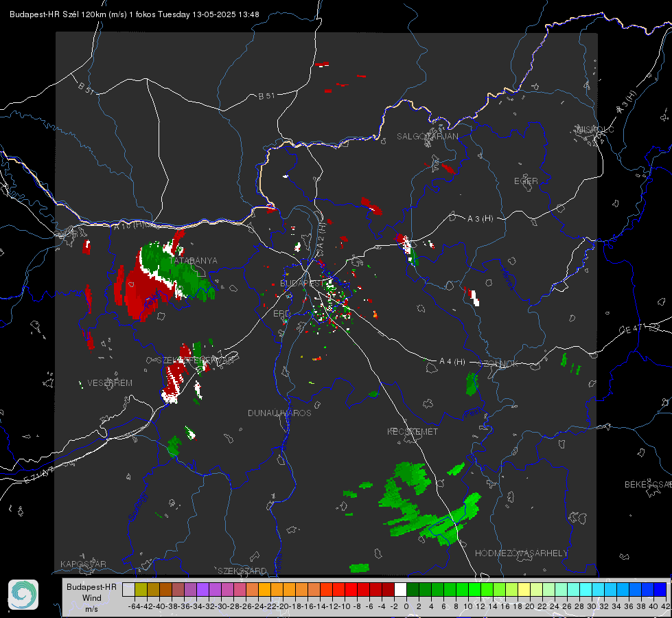The image size is (672, 618).
Task: Select the TATABÁNYA city label
Action: click(193, 260)
